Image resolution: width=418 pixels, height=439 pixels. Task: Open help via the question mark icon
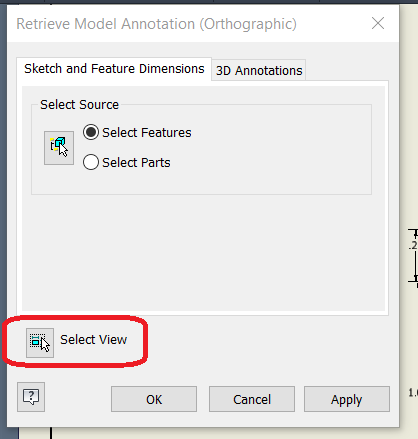(31, 397)
